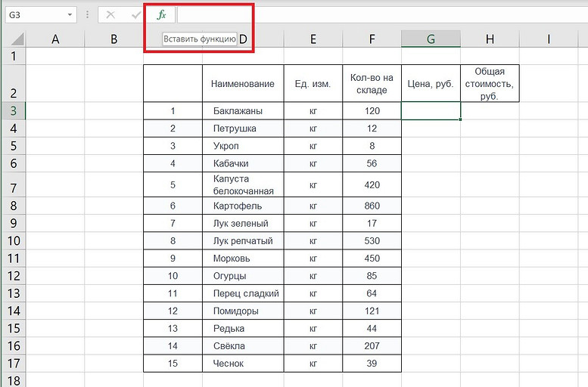Click the Cancel X icon in formula bar
Viewport: 588px width, 387px height.
(x=110, y=15)
